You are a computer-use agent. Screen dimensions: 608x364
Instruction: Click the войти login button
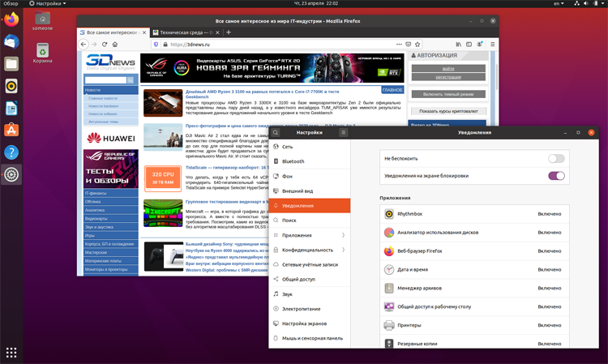click(x=448, y=69)
